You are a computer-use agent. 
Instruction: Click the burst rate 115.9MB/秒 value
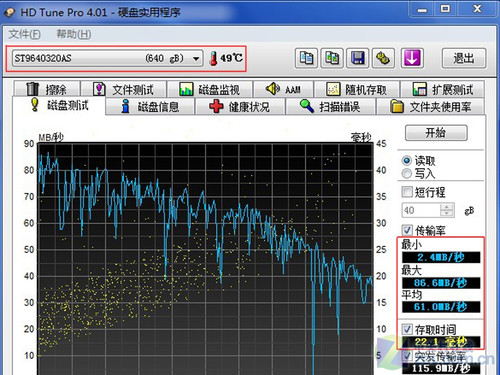[441, 368]
